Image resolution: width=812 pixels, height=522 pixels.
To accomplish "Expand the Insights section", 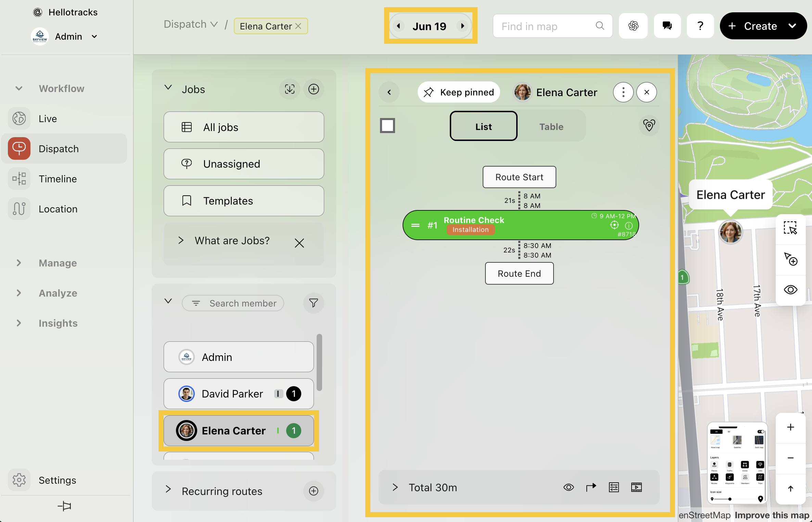I will tap(19, 323).
